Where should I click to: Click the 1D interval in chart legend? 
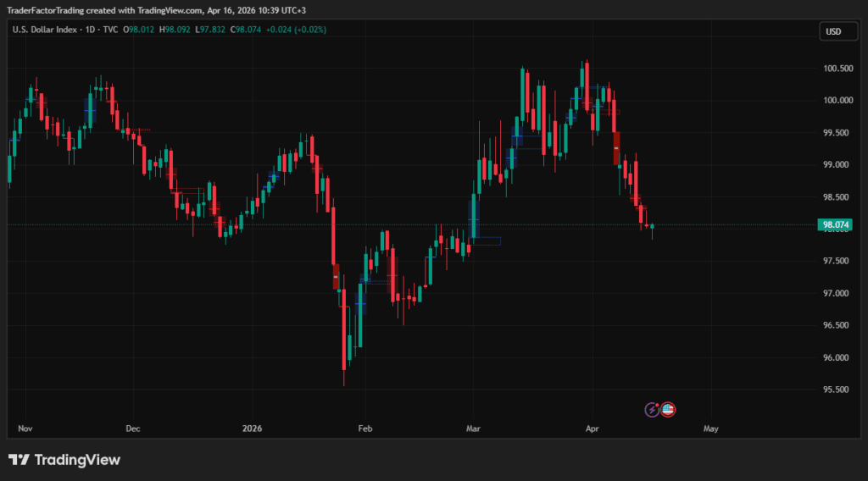[x=89, y=30]
